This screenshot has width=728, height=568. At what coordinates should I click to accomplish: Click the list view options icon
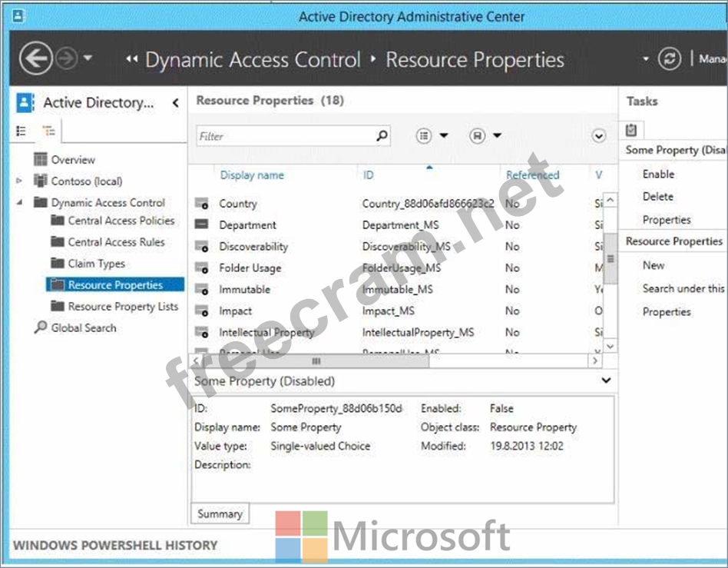point(423,136)
